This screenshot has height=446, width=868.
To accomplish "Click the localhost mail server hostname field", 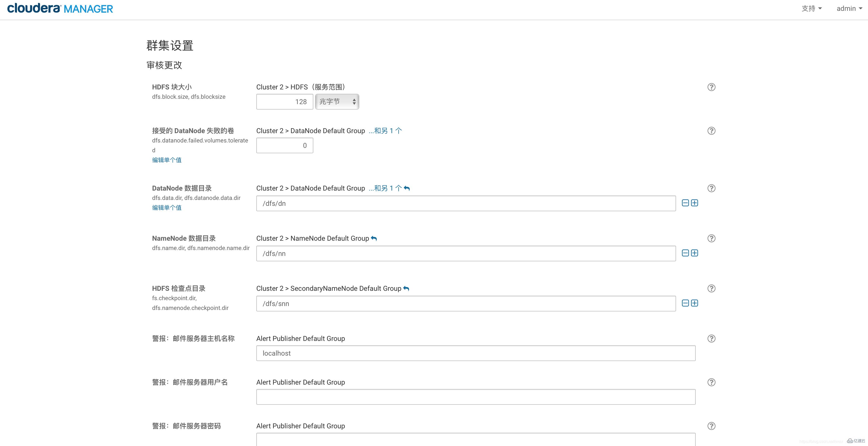I will [x=476, y=353].
